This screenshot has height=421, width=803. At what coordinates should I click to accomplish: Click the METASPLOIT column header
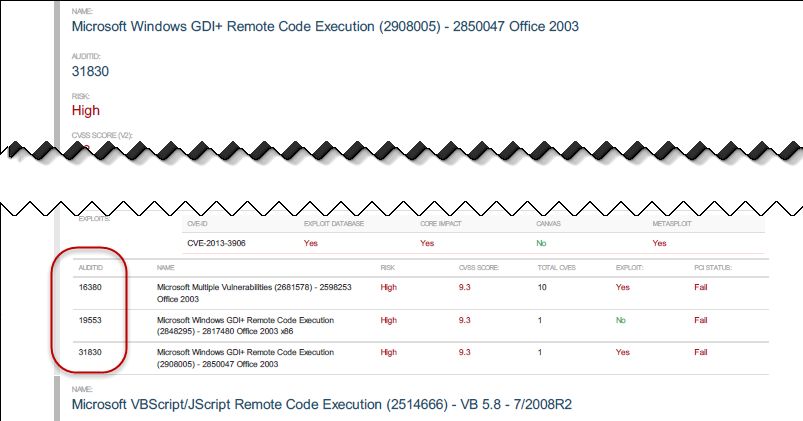[x=672, y=224]
